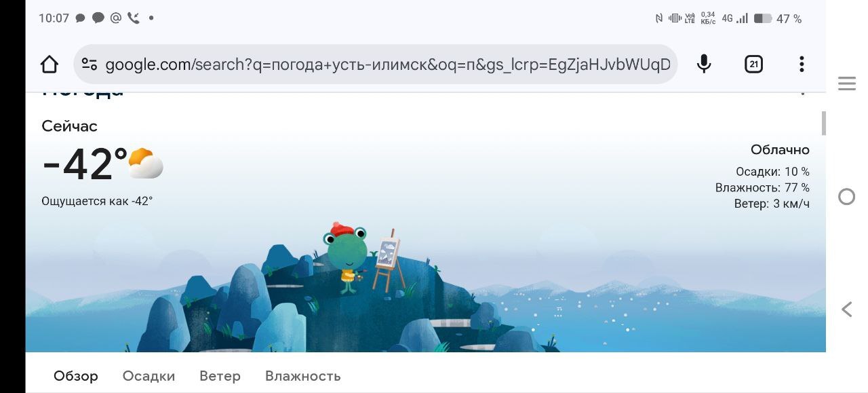Open the tab switcher showing 21 tabs
The image size is (868, 393).
coord(753,64)
